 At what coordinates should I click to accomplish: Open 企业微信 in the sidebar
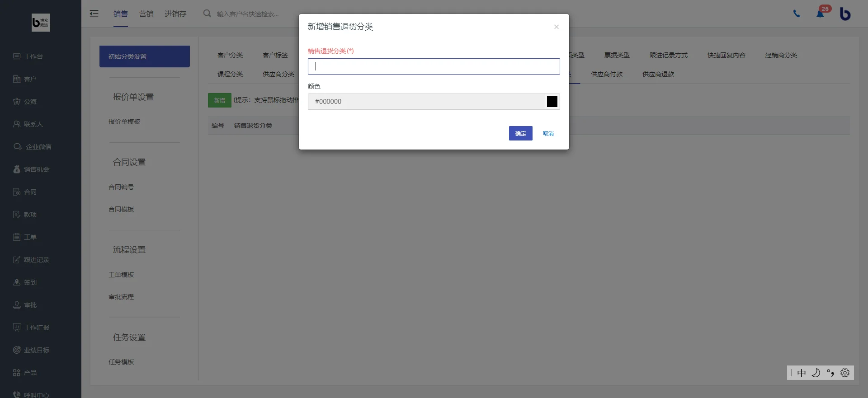pos(32,147)
